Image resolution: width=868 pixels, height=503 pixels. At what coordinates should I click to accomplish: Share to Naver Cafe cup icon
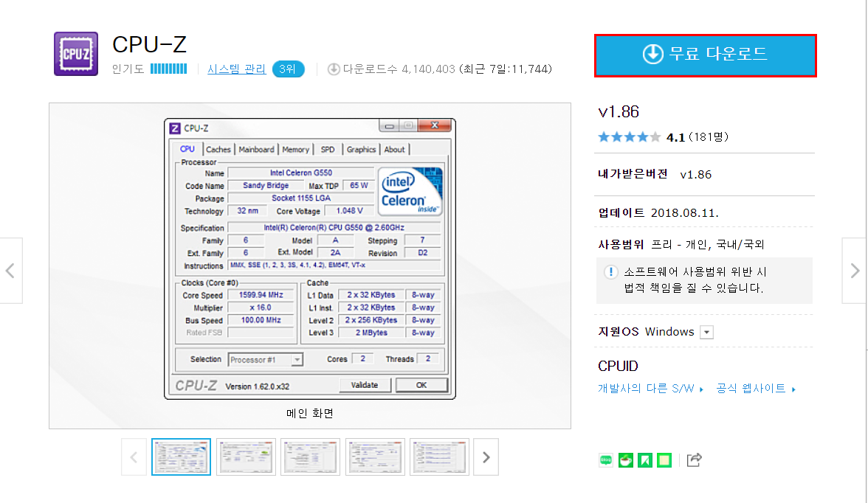tap(626, 459)
